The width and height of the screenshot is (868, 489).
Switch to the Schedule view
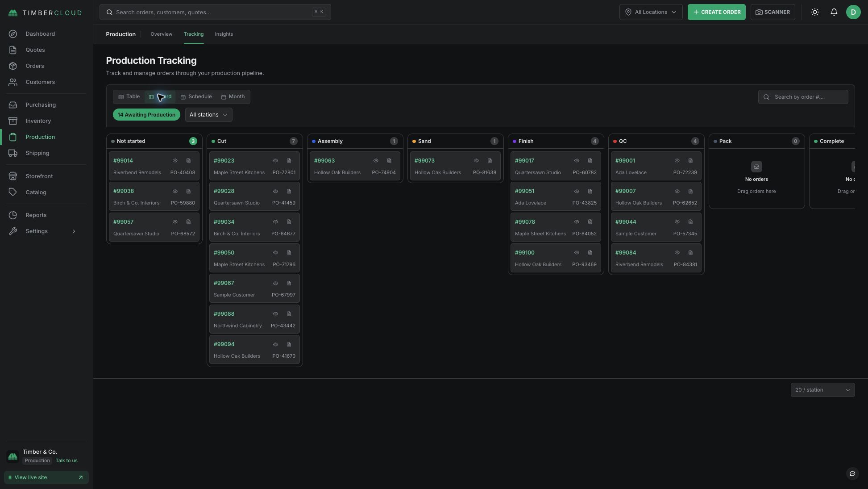pyautogui.click(x=196, y=97)
